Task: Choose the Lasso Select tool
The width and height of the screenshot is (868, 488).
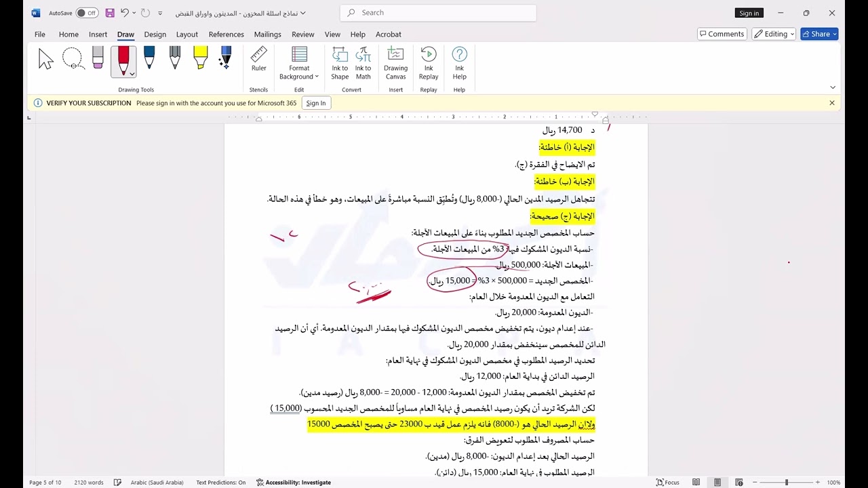Action: click(73, 60)
